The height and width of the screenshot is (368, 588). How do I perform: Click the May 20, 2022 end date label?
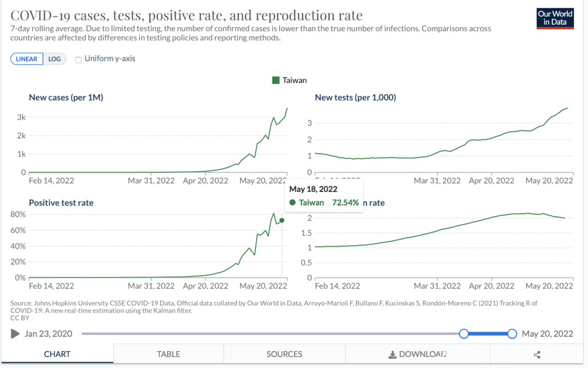pos(548,334)
